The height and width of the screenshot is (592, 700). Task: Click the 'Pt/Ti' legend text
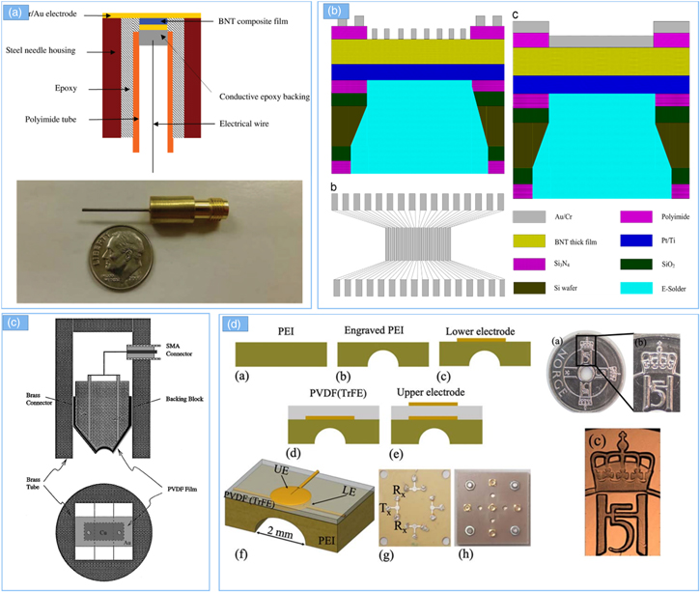tap(668, 240)
